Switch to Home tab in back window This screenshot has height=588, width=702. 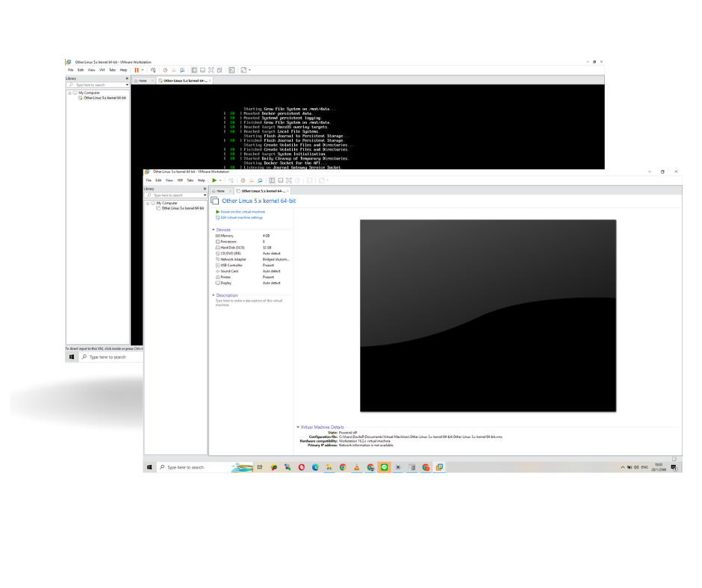click(x=143, y=81)
